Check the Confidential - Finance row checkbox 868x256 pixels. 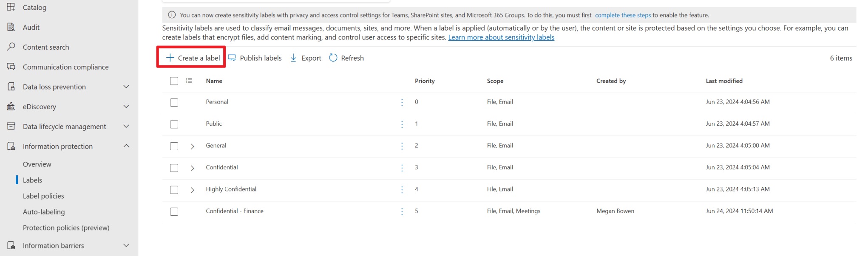[174, 211]
